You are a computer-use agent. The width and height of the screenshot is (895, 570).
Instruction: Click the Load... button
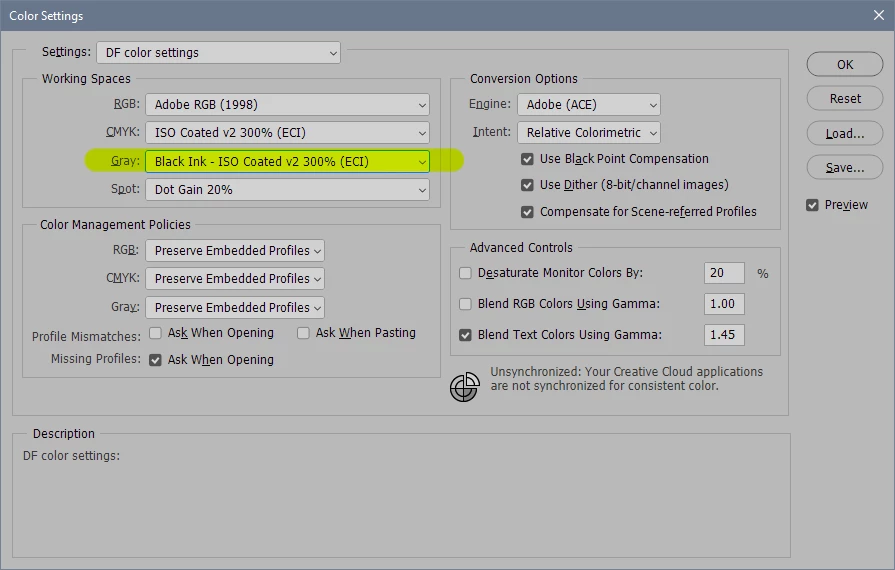click(845, 134)
